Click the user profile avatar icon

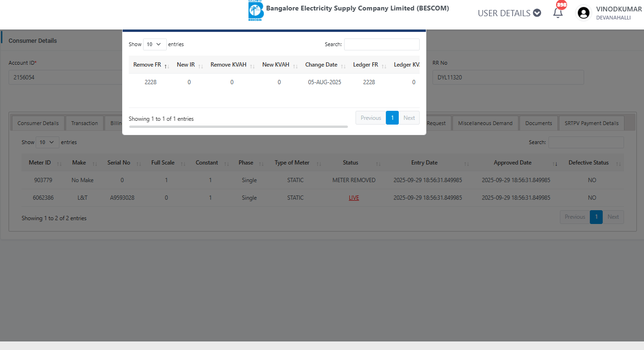pos(583,13)
